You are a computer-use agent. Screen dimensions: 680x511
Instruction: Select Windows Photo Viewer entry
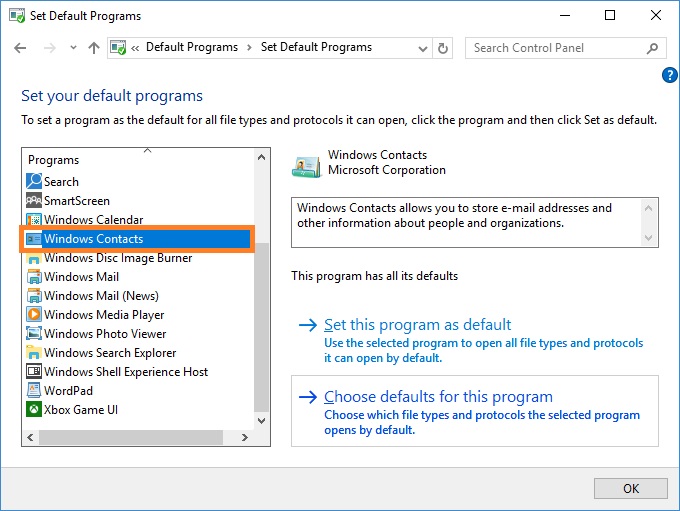pyautogui.click(x=105, y=334)
